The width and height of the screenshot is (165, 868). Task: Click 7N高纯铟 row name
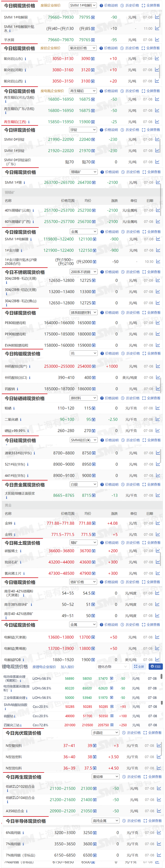tap(13, 844)
